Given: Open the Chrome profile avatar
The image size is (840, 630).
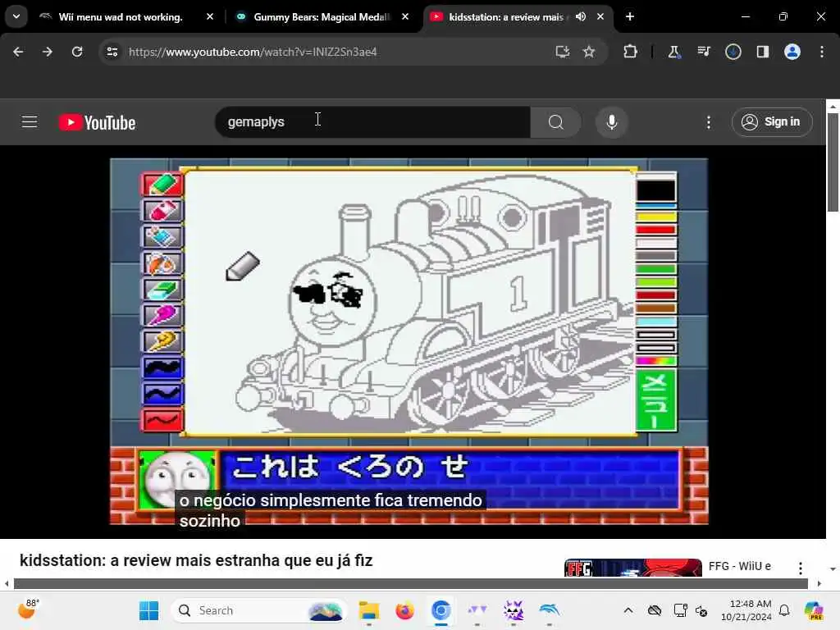Looking at the screenshot, I should [x=792, y=52].
